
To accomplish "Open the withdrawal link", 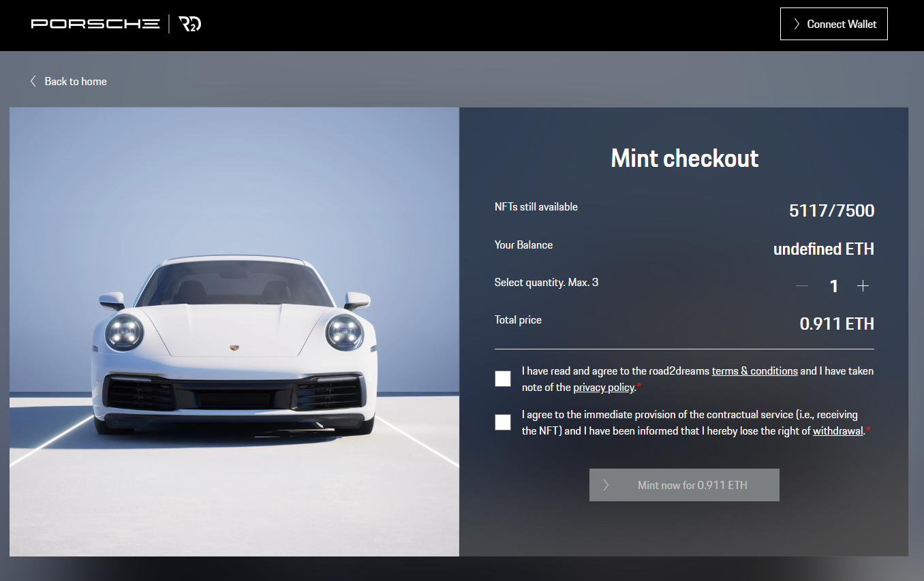I will 838,431.
